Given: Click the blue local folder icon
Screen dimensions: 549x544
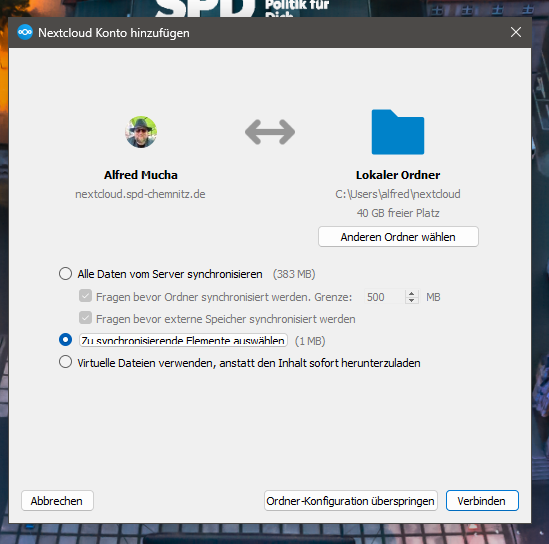Looking at the screenshot, I should (398, 132).
